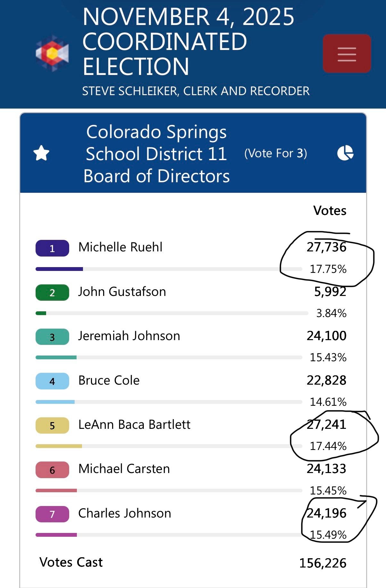Click the magenta number 7 badge
The image size is (386, 588).
[52, 514]
